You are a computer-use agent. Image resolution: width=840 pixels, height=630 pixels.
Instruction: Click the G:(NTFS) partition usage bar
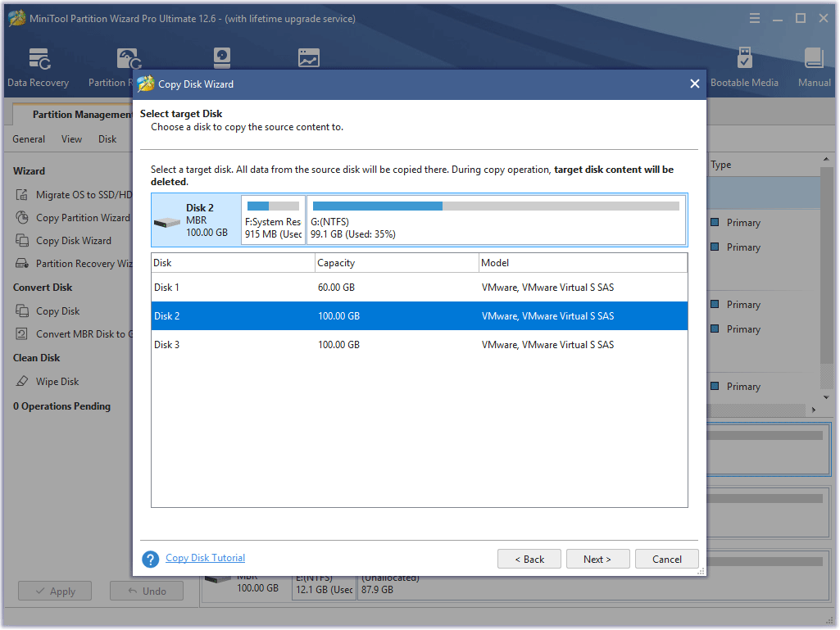pyautogui.click(x=496, y=206)
